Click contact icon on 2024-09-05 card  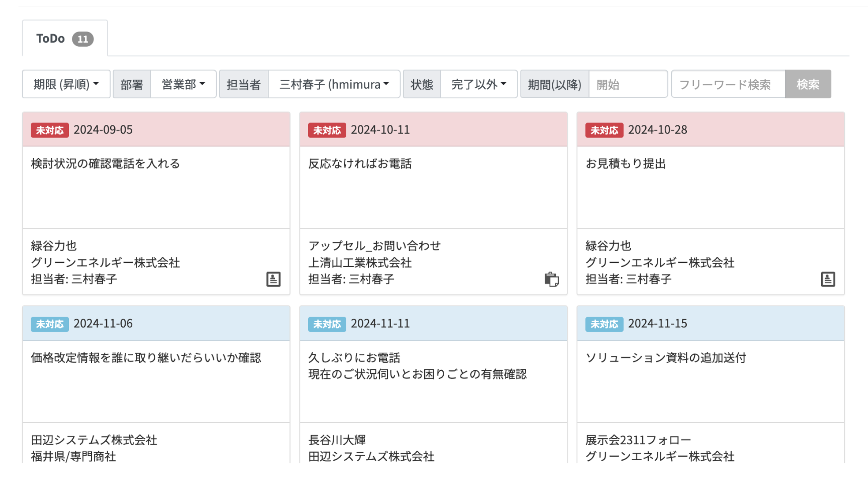[x=273, y=279]
